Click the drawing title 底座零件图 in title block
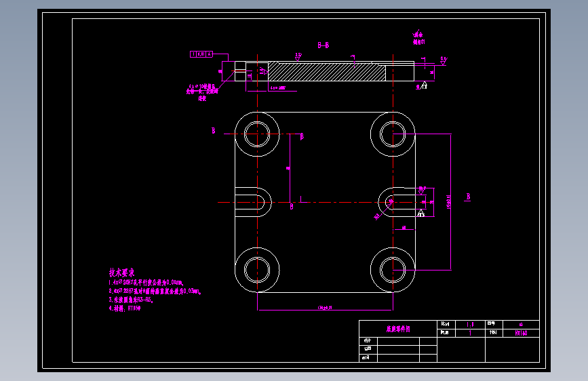This screenshot has height=381, width=588. [x=398, y=329]
